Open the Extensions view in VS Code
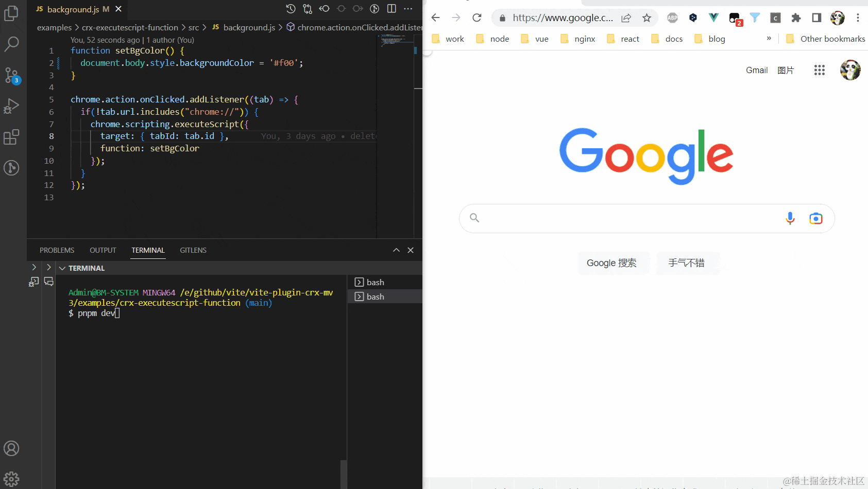 tap(11, 137)
